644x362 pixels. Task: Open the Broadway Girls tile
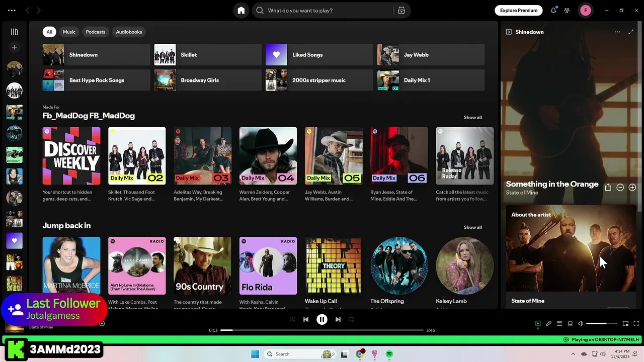click(208, 80)
